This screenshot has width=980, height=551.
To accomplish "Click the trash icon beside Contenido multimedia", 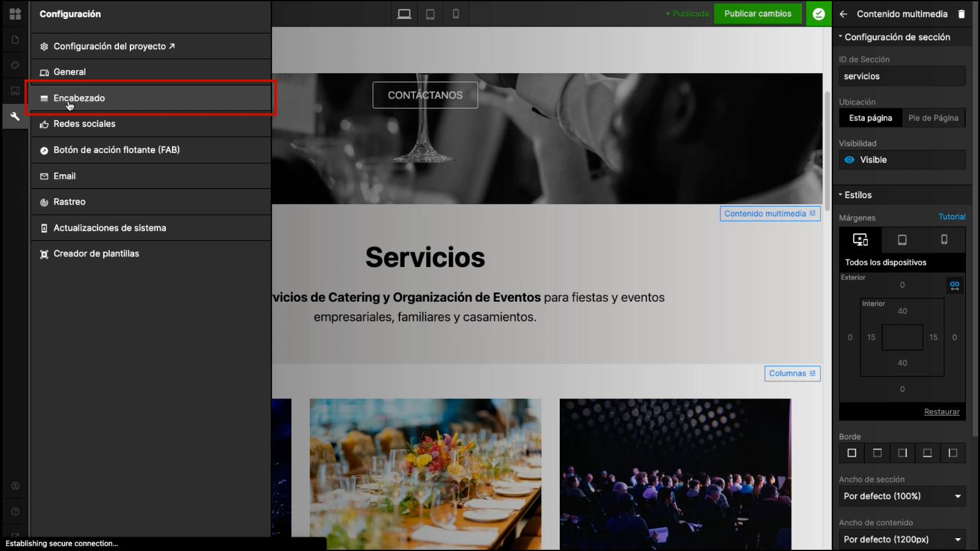I will 962,13.
